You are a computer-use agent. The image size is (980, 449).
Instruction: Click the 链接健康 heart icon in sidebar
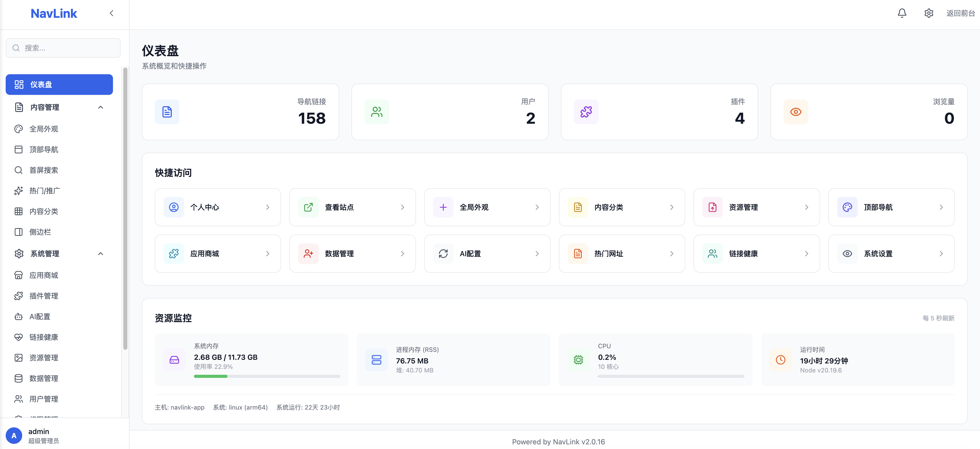19,337
